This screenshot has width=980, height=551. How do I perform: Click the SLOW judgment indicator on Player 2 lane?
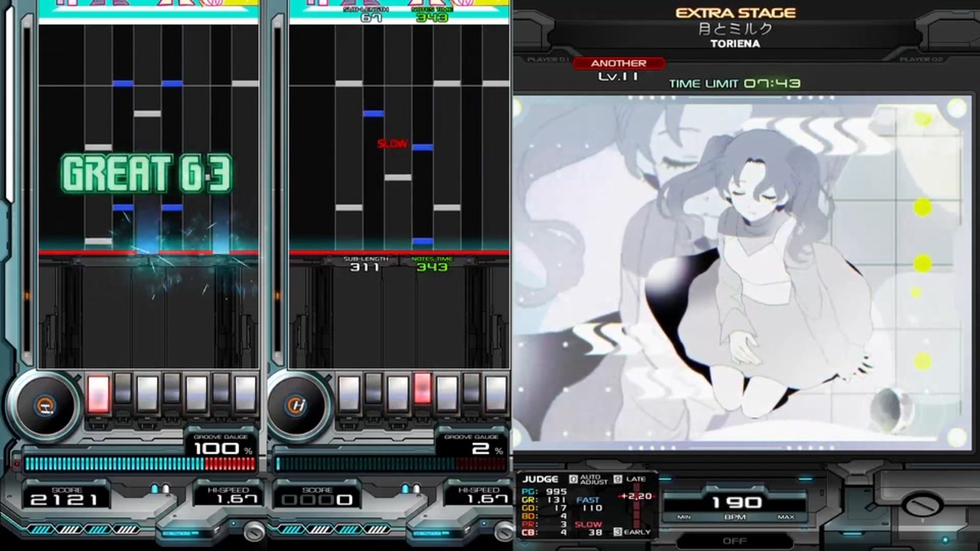[392, 143]
